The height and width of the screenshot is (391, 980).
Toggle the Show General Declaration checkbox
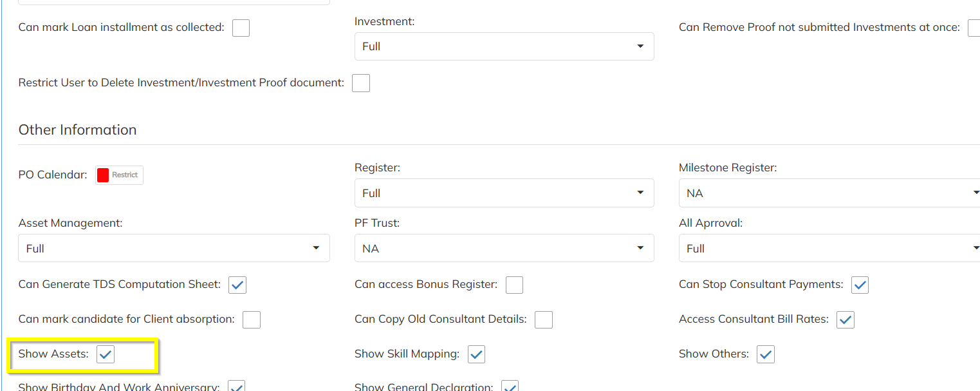pyautogui.click(x=510, y=387)
